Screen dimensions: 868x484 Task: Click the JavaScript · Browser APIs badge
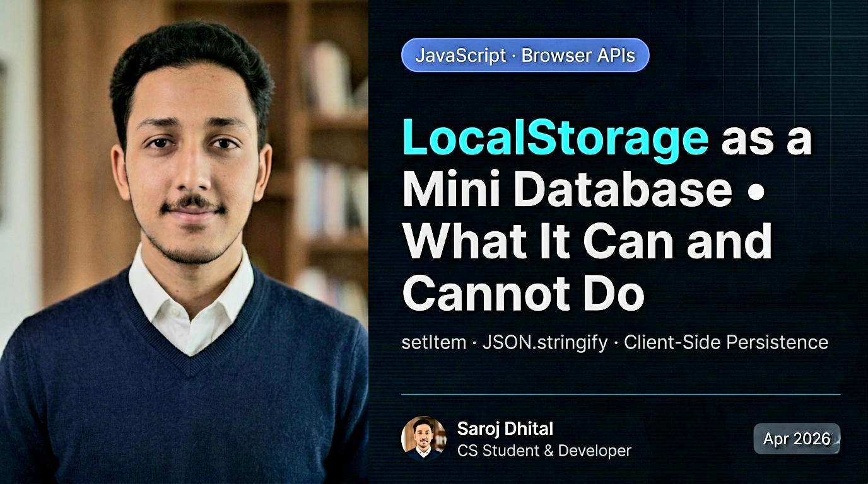(526, 55)
